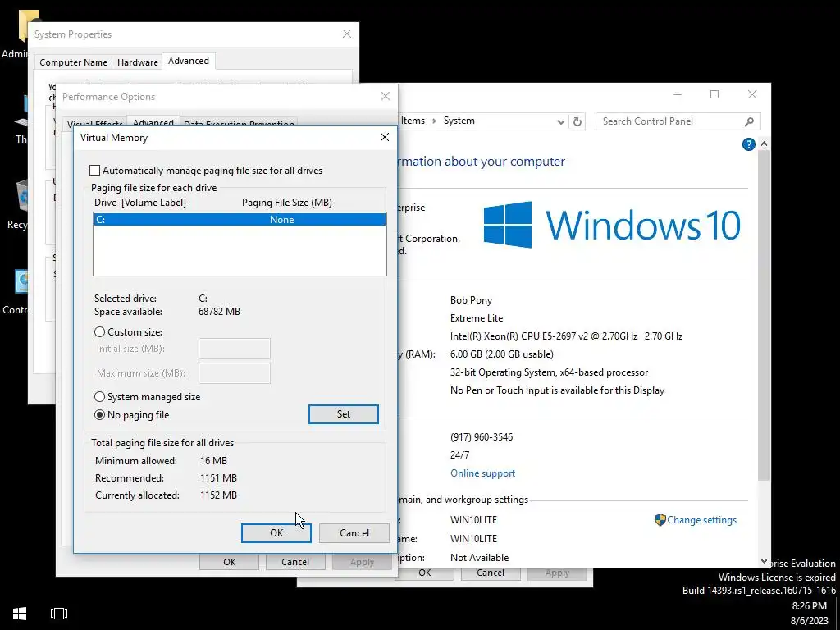Click the System window vertical scrollbar thumb
840x630 pixels.
(x=764, y=316)
